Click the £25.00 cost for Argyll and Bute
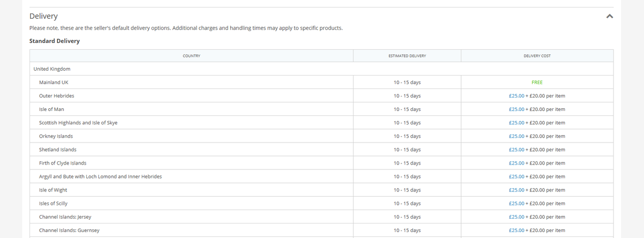 [517, 176]
